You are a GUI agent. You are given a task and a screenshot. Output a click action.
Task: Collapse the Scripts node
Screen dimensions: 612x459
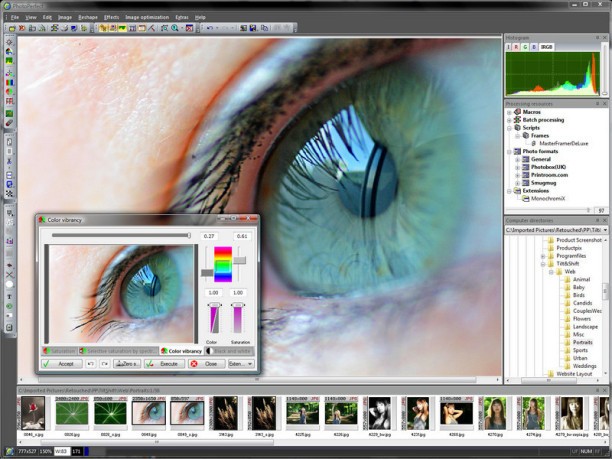(x=509, y=128)
